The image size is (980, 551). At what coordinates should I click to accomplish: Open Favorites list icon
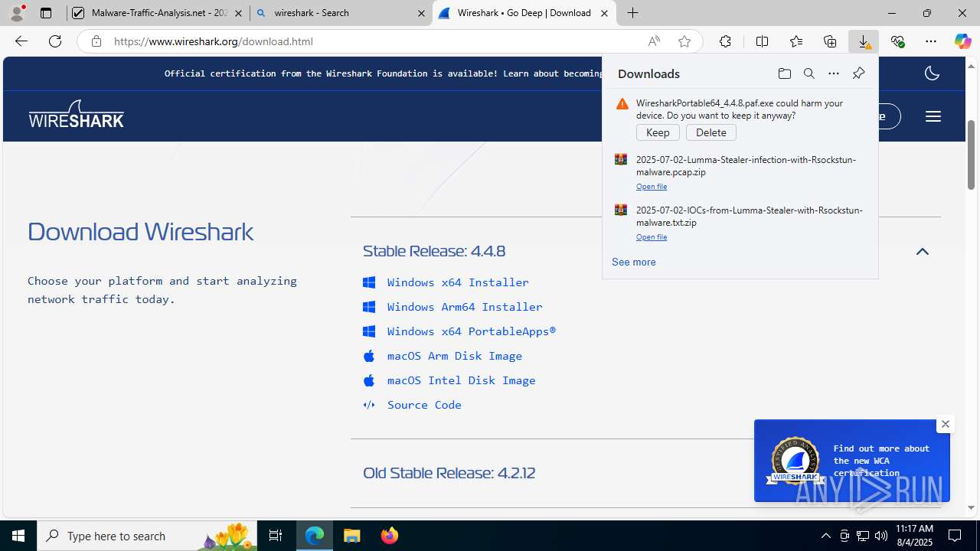[x=796, y=41]
